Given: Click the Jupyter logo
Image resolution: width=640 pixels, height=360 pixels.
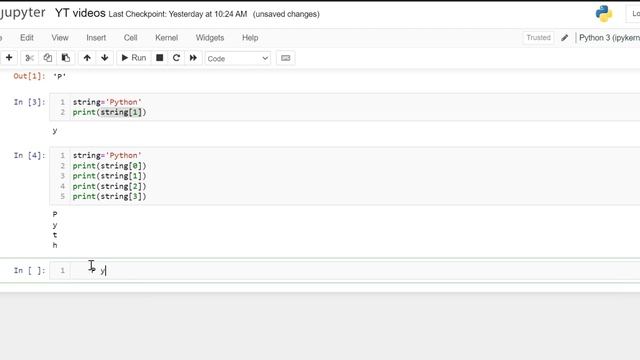Looking at the screenshot, I should pyautogui.click(x=22, y=13).
